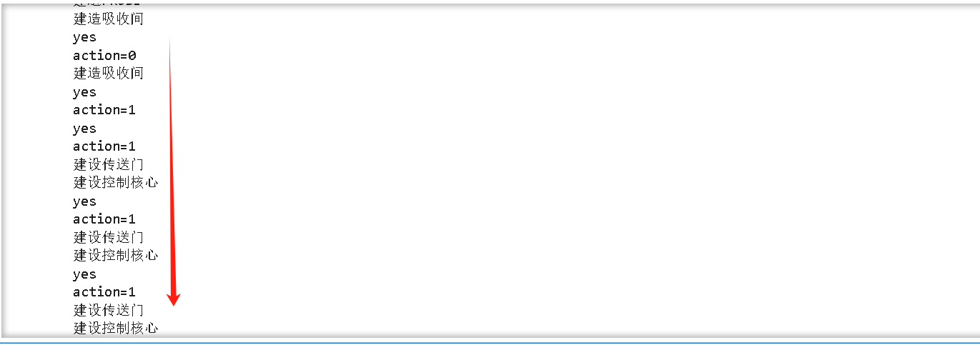
Task: Click the second "建设传送门" output line
Action: click(109, 237)
